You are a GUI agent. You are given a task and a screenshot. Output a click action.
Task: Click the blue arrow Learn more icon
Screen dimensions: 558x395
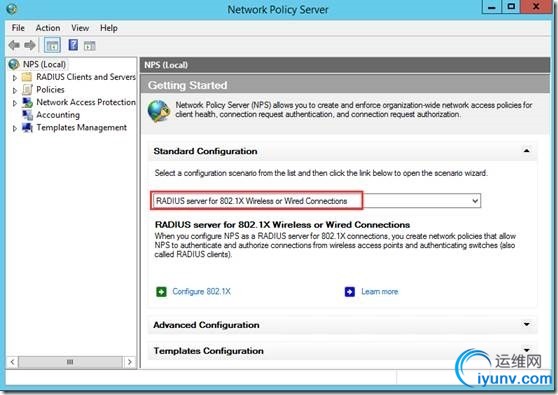click(x=350, y=292)
